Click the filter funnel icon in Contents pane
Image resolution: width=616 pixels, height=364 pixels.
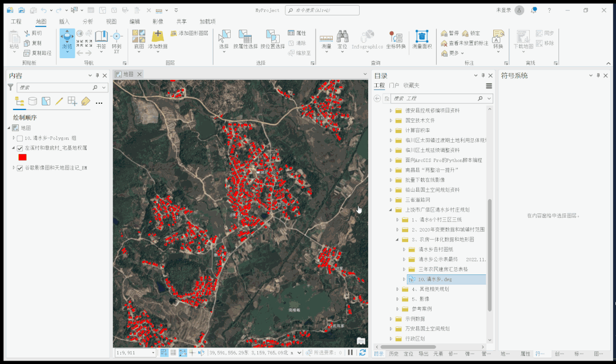pyautogui.click(x=11, y=87)
